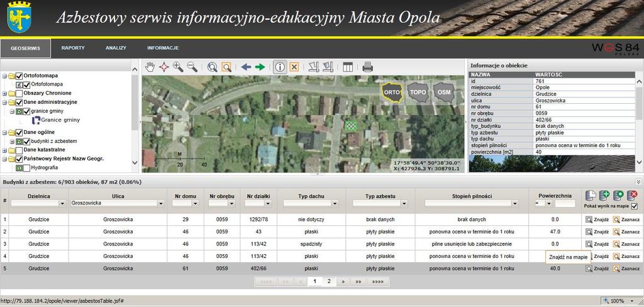The image size is (644, 307).
Task: Toggle the object info identify tool
Action: (x=280, y=67)
